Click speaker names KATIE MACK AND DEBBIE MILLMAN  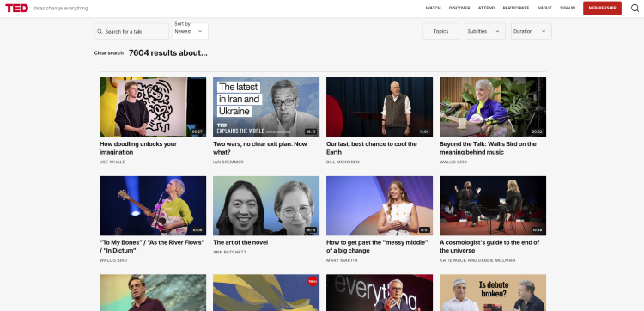click(477, 260)
